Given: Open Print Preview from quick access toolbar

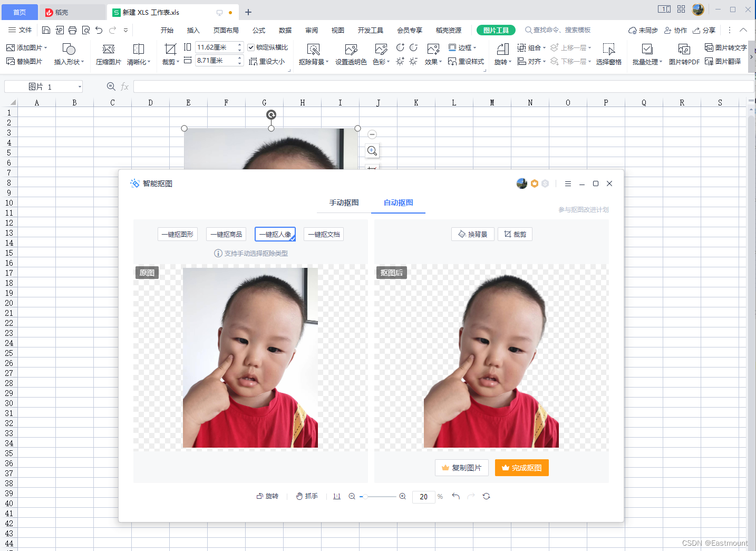Looking at the screenshot, I should pyautogui.click(x=86, y=30).
